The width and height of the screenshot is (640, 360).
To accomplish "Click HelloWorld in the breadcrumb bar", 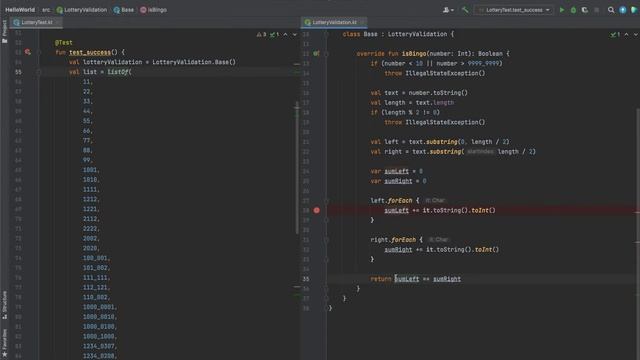I will (20, 10).
